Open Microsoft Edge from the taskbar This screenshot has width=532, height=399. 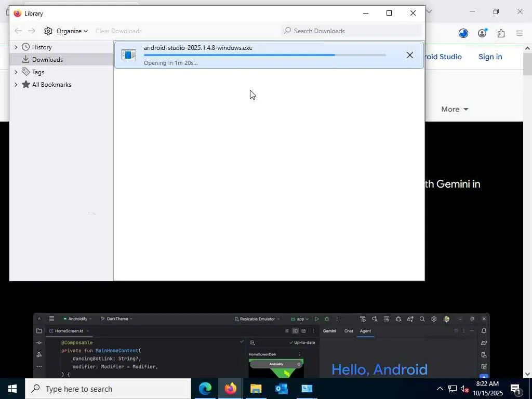205,389
